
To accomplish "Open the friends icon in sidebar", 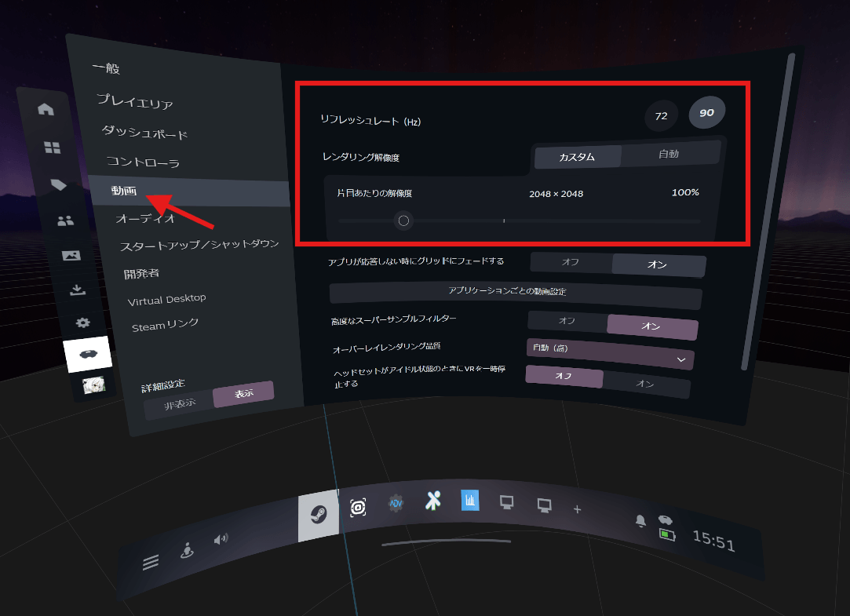I will [x=66, y=221].
